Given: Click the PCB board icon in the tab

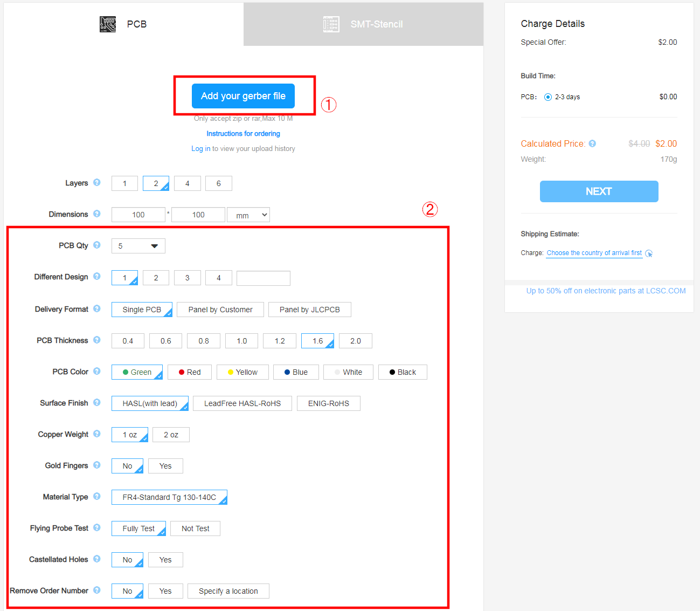Looking at the screenshot, I should (x=108, y=24).
